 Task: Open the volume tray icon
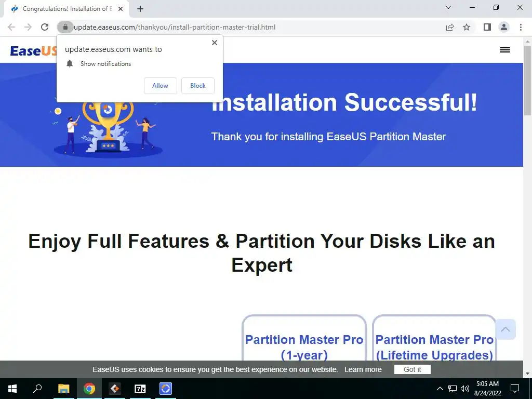465,389
